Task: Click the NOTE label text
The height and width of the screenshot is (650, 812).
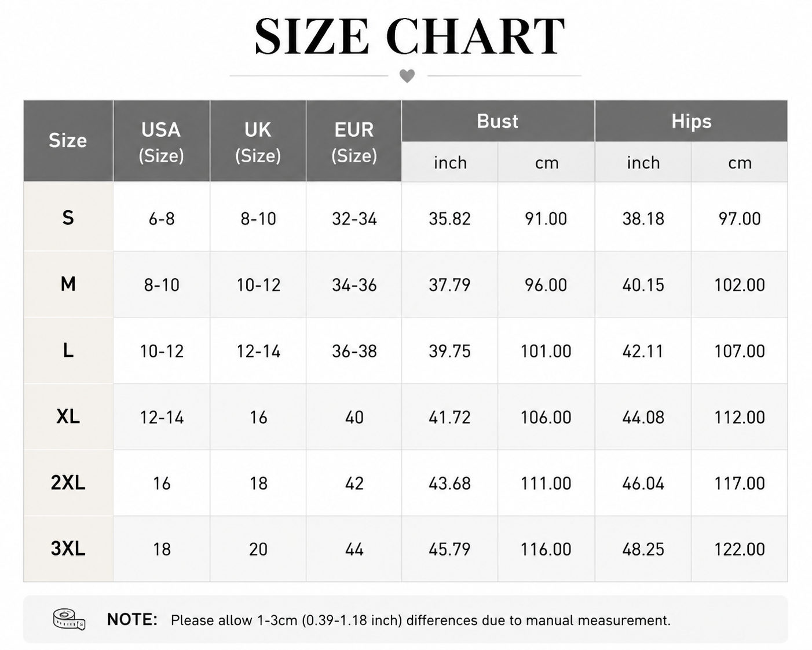Action: click(132, 619)
